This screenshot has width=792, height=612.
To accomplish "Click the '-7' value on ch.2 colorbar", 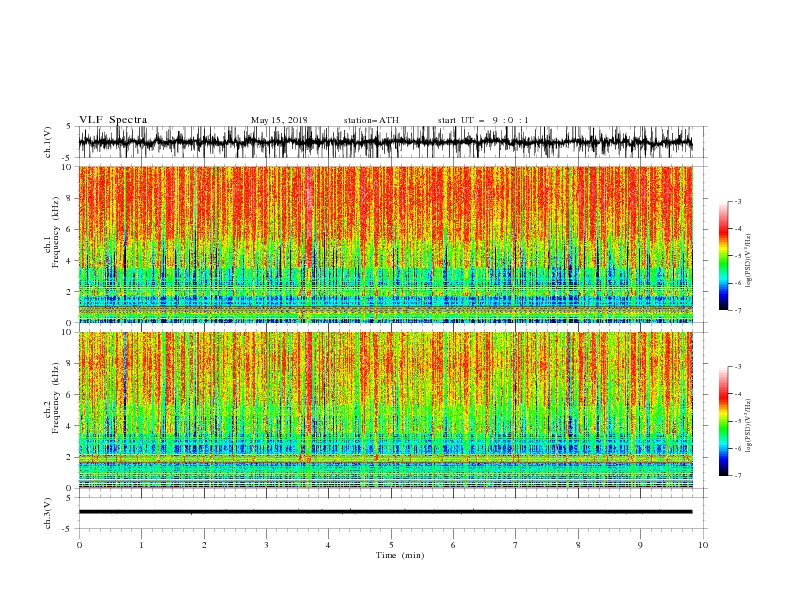I will pyautogui.click(x=737, y=476).
